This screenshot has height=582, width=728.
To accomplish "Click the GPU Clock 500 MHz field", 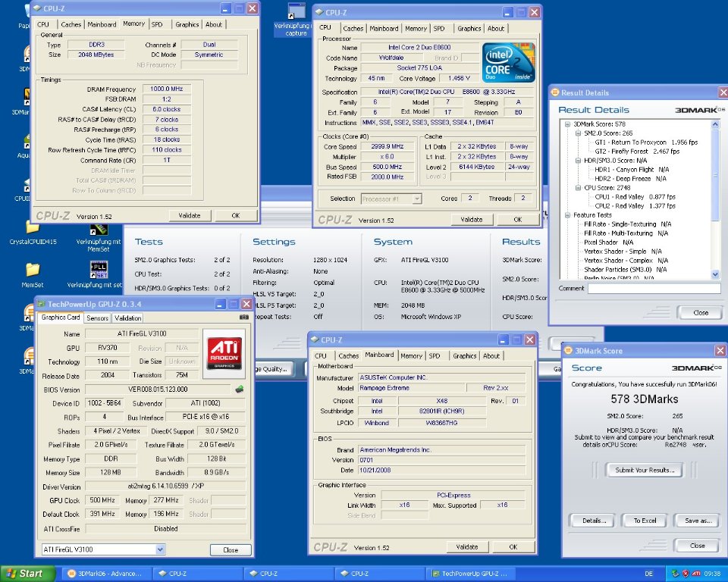I will (x=102, y=500).
